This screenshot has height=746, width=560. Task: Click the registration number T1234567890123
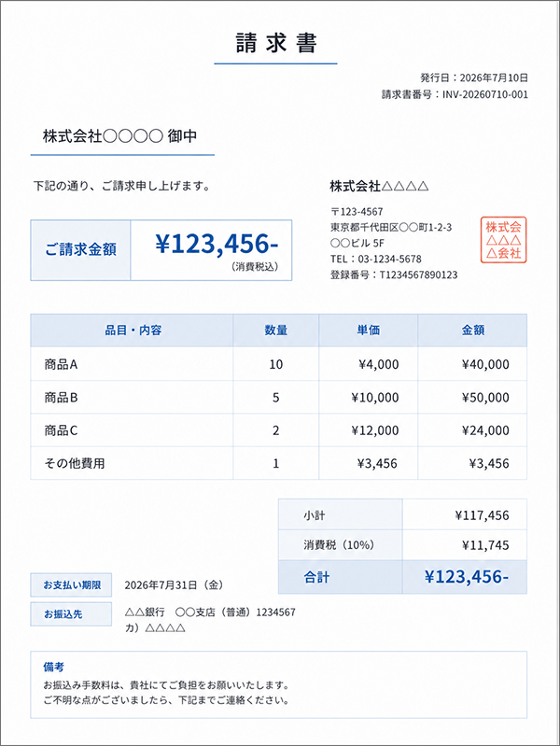419,274
